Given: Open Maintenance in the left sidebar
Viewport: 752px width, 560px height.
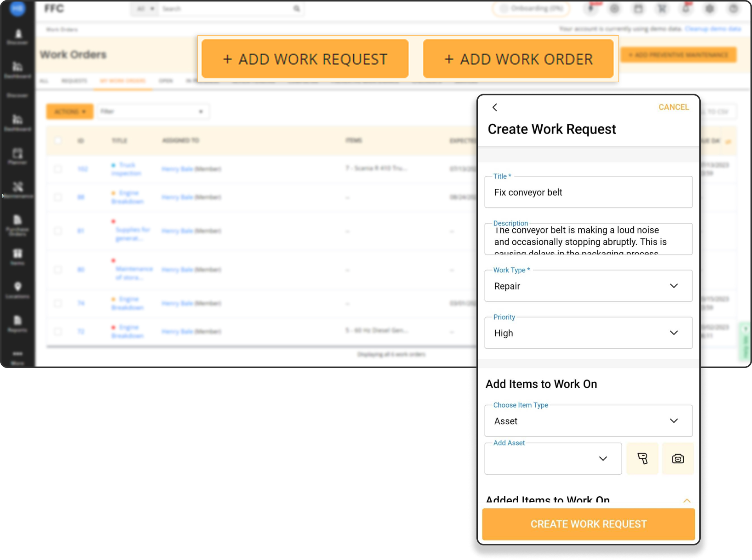Looking at the screenshot, I should pos(18,189).
